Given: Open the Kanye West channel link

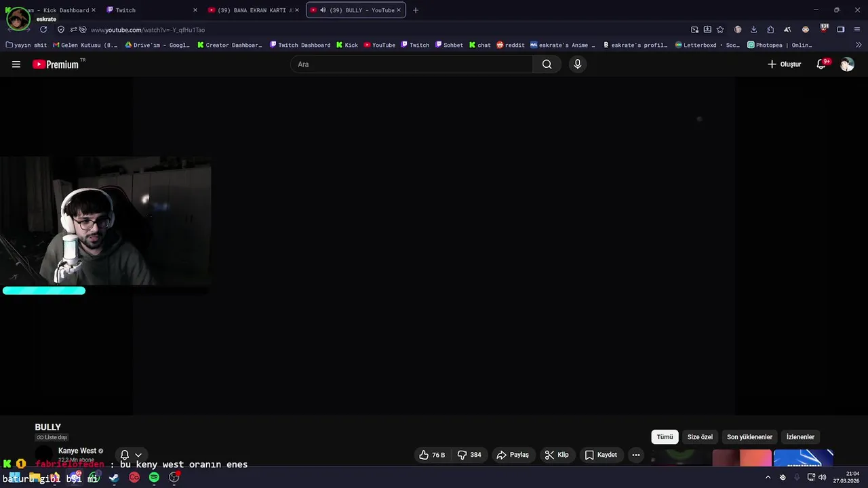Looking at the screenshot, I should pos(77,451).
